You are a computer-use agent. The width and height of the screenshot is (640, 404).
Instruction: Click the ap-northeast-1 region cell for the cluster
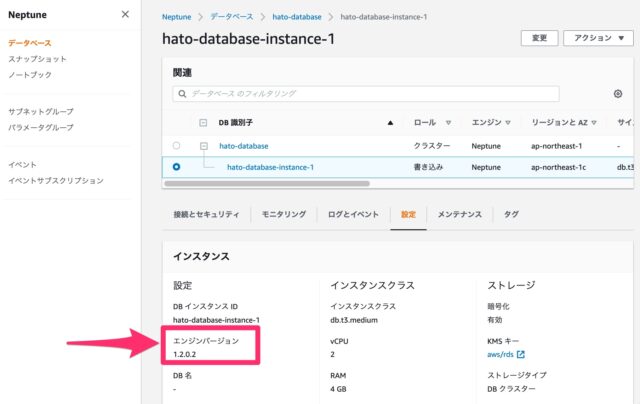(556, 146)
